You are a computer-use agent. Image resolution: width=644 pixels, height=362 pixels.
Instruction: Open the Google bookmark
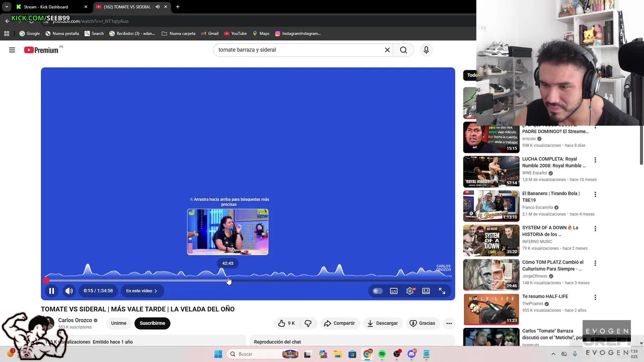pos(30,34)
